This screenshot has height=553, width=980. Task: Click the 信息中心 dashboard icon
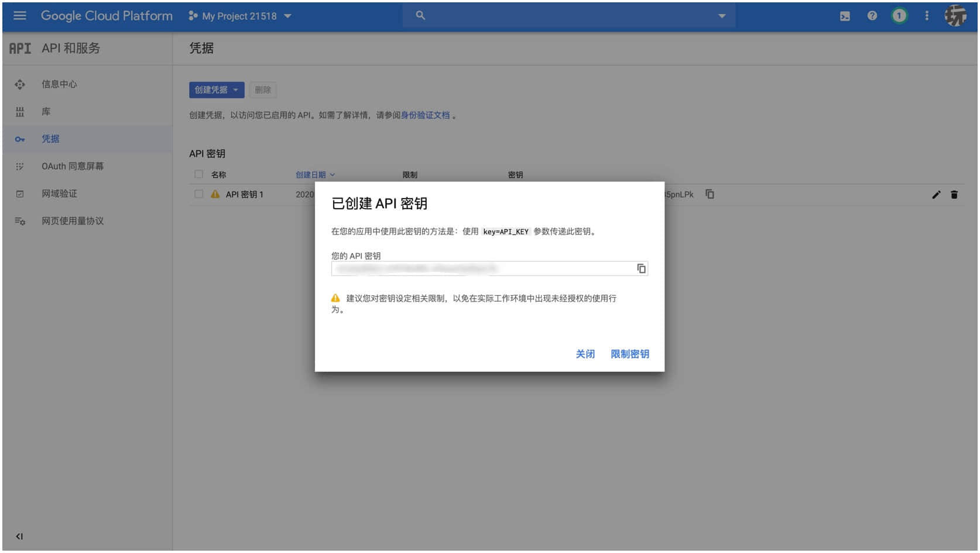[x=20, y=84]
